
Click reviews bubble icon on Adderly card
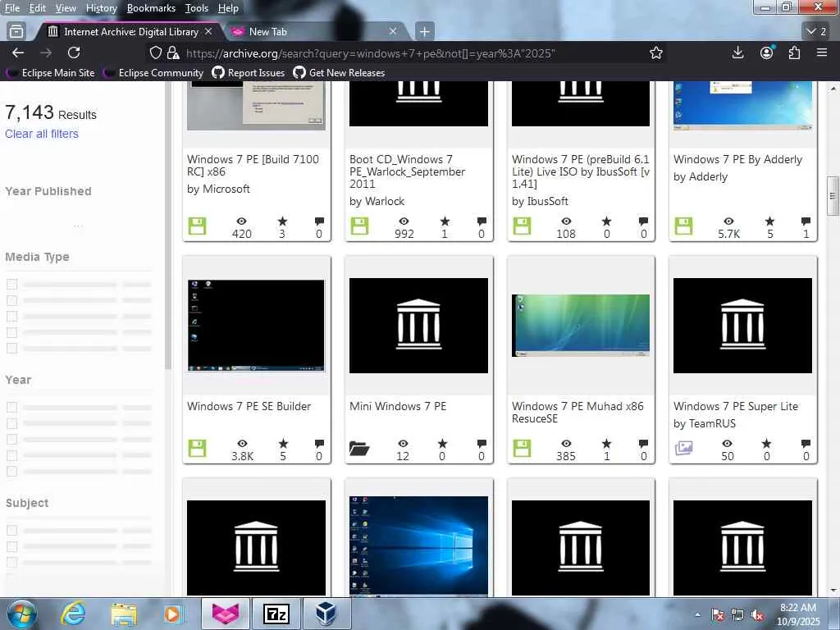point(806,221)
